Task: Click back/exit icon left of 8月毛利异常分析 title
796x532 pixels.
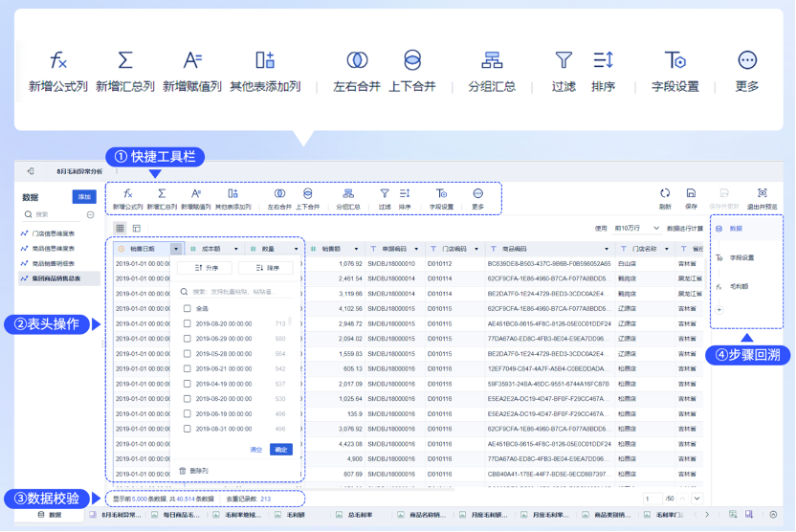Action: (31, 171)
